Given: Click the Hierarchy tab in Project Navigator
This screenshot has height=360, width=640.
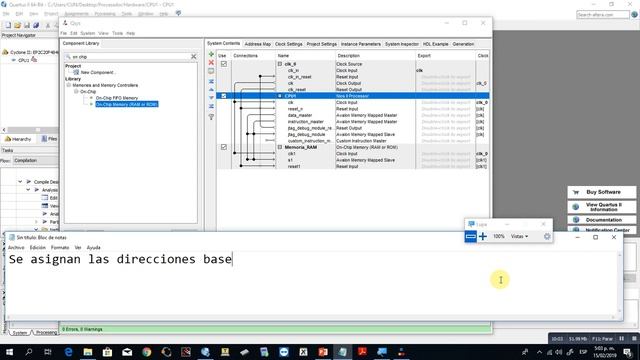Looking at the screenshot, I should [18, 139].
